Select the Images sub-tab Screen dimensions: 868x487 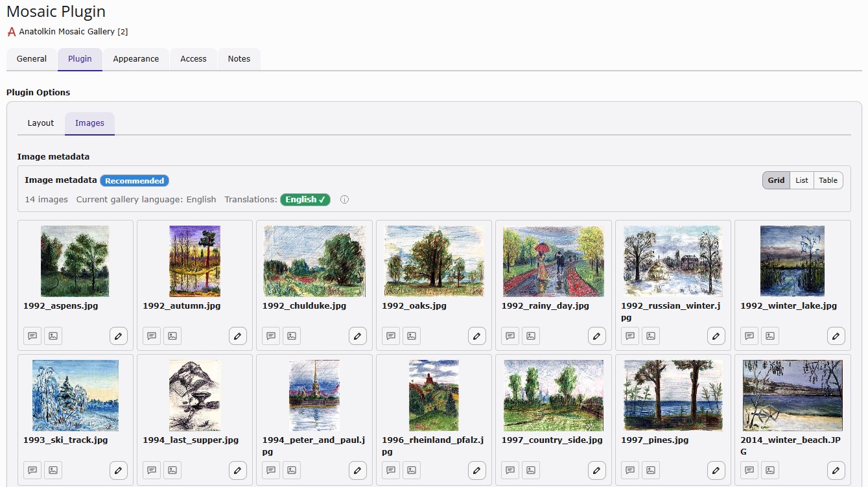point(89,123)
